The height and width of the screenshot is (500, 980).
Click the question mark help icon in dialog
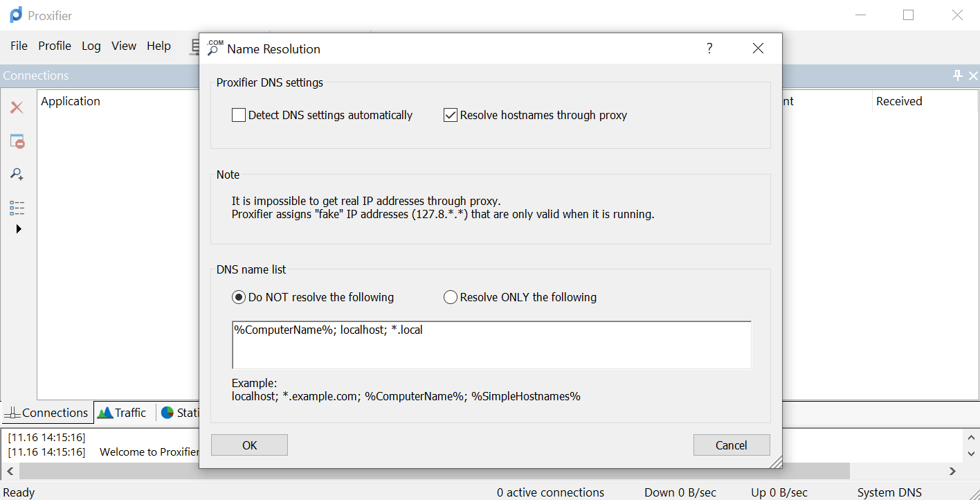coord(709,48)
